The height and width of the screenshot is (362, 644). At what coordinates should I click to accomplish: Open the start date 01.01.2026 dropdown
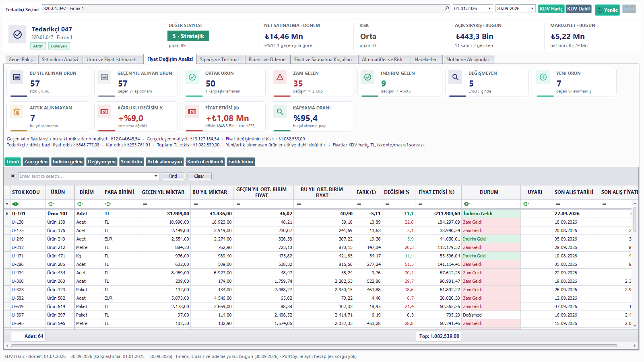tap(490, 8)
